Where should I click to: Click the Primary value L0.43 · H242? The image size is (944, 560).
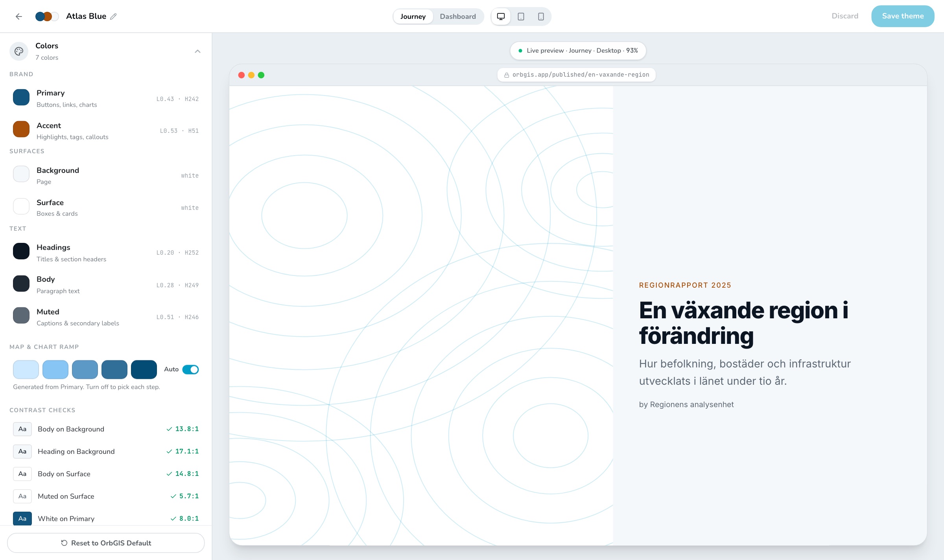click(x=177, y=99)
